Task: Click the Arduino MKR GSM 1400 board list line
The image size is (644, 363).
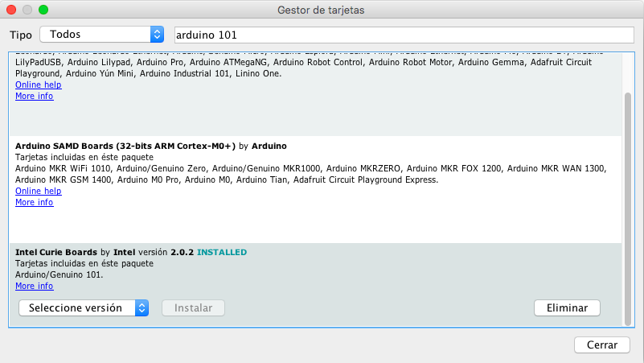Action: click(x=227, y=179)
